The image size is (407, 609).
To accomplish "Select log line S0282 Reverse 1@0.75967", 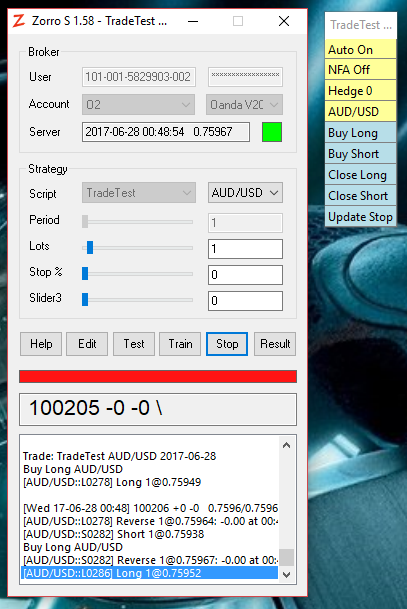I will click(x=150, y=560).
